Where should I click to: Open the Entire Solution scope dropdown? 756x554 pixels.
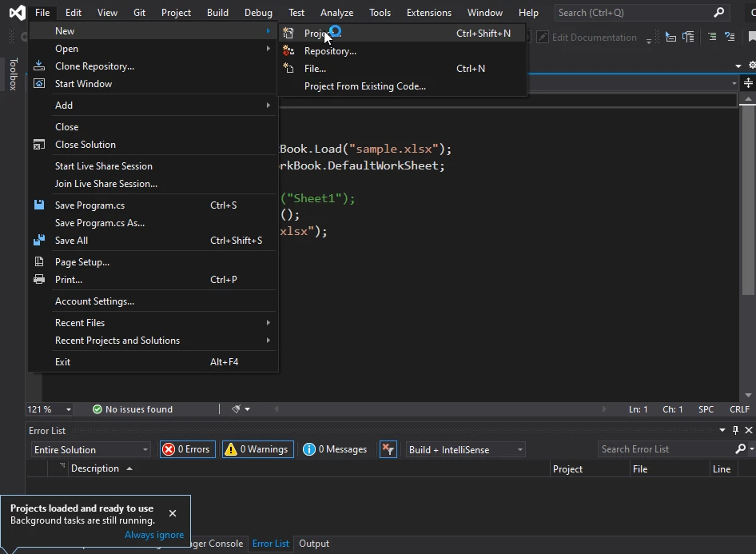[90, 450]
